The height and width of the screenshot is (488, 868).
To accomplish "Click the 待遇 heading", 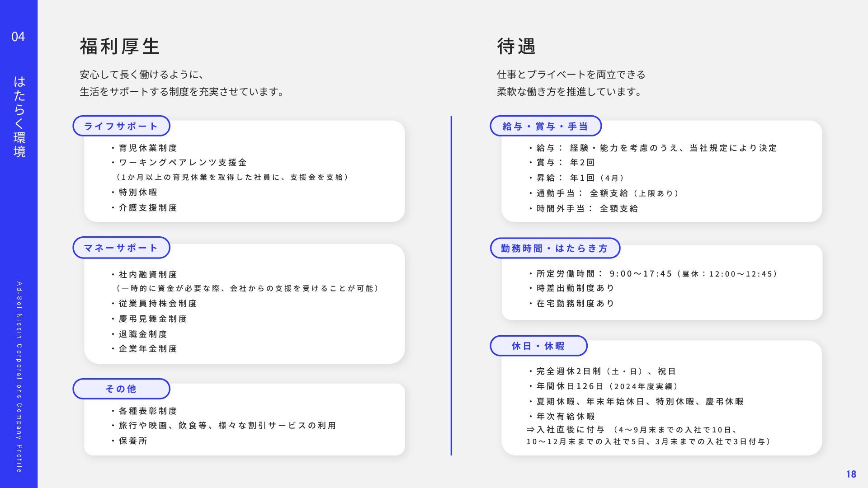I will 517,46.
